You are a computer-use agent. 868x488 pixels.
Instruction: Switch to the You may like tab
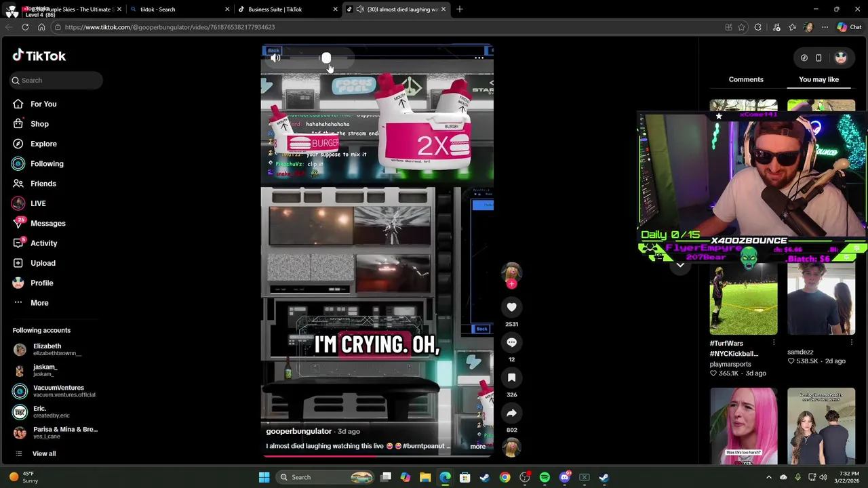click(x=818, y=79)
